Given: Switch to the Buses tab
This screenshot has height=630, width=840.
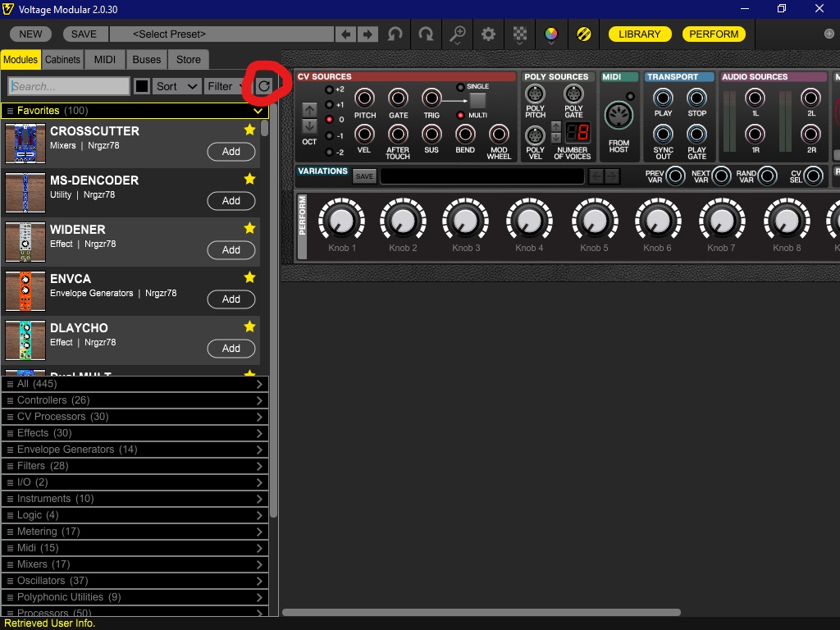Looking at the screenshot, I should tap(147, 59).
